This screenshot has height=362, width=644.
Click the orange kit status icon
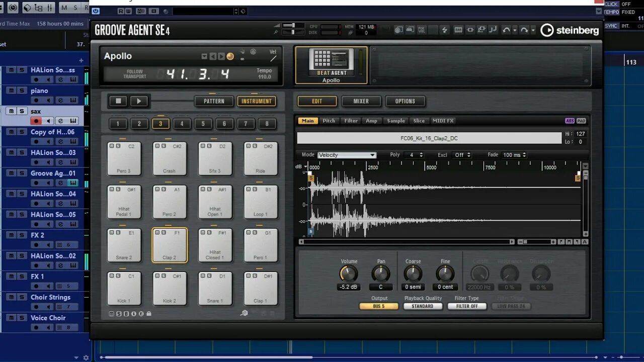[x=230, y=56]
